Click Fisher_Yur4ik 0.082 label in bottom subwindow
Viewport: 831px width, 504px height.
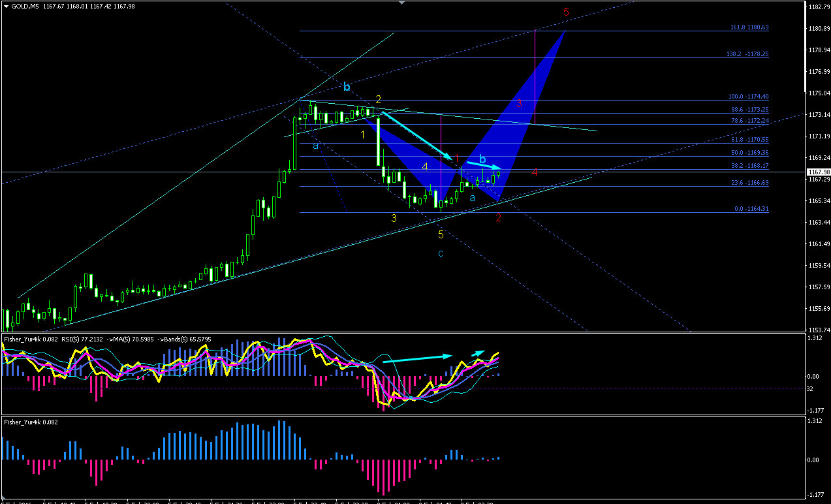[x=31, y=422]
